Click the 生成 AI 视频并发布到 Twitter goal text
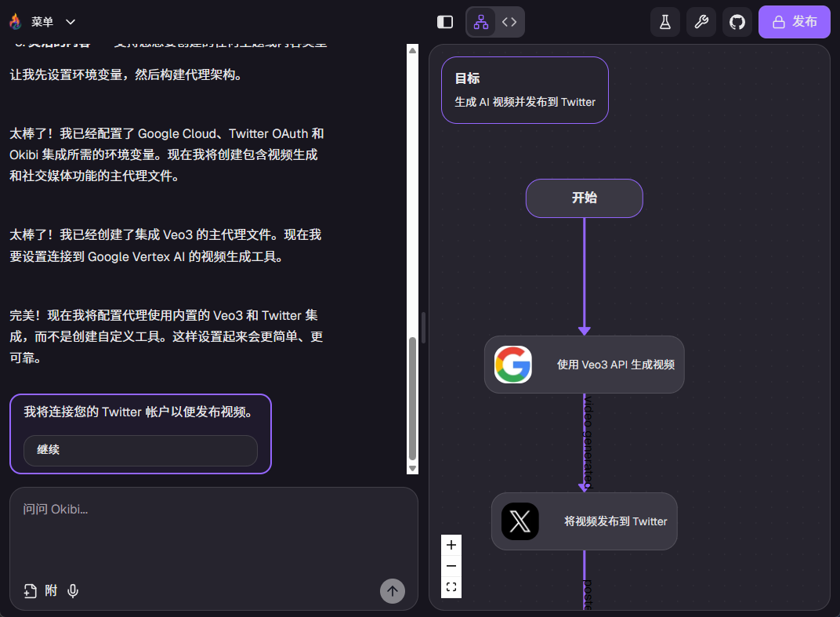 [524, 102]
